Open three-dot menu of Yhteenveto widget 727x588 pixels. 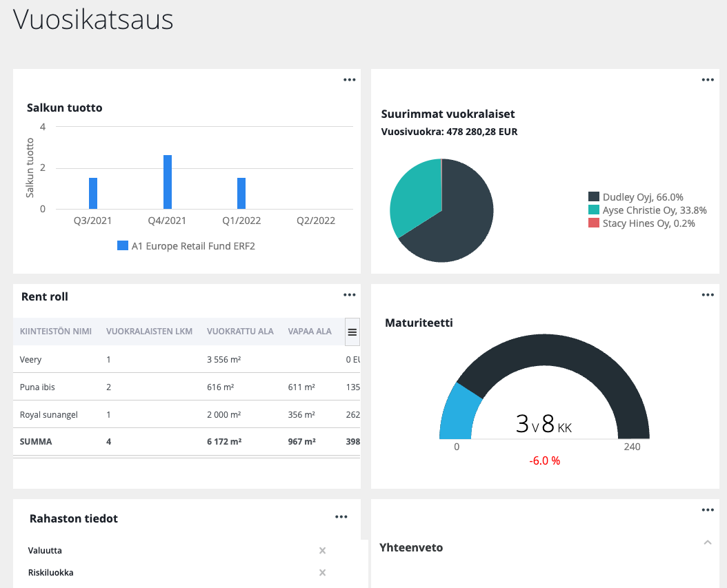[708, 509]
